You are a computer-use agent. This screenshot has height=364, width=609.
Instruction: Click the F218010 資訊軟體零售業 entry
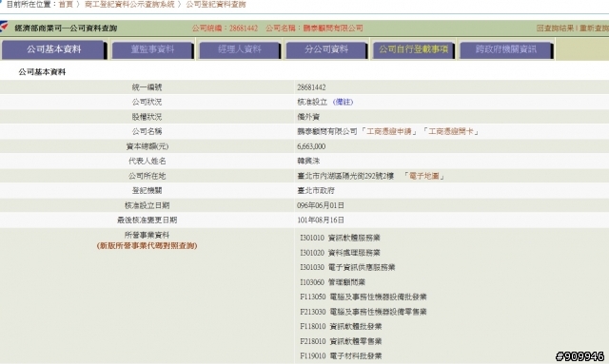click(x=341, y=341)
